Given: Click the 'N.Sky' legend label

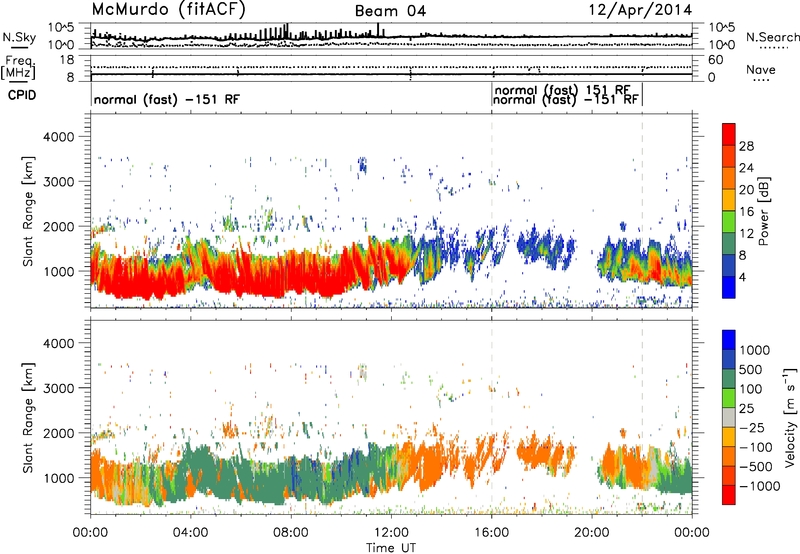Looking at the screenshot, I should point(19,37).
